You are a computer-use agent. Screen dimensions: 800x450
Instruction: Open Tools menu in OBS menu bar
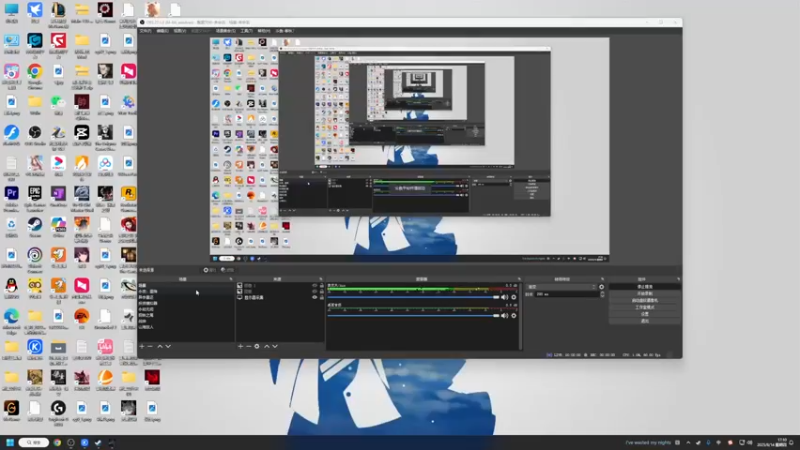(x=246, y=31)
